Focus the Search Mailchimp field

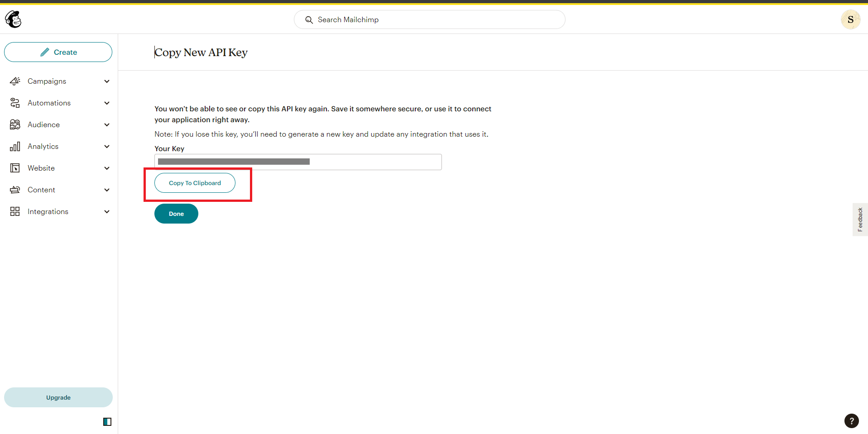(429, 19)
